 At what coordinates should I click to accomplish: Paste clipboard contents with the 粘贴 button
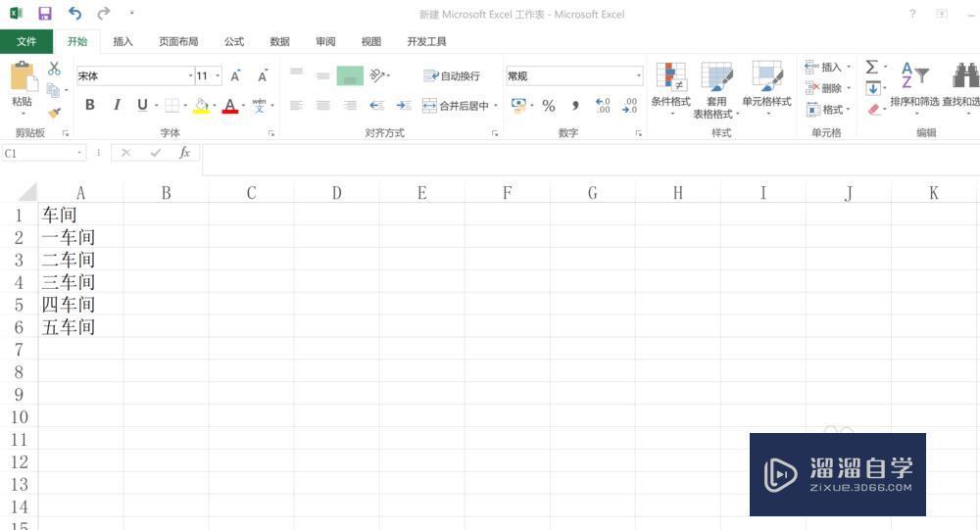click(x=23, y=87)
